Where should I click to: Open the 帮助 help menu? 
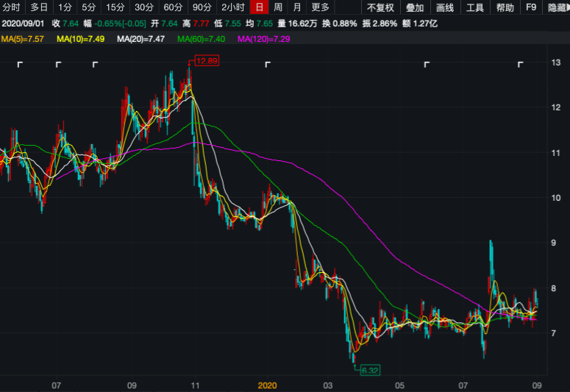505,8
